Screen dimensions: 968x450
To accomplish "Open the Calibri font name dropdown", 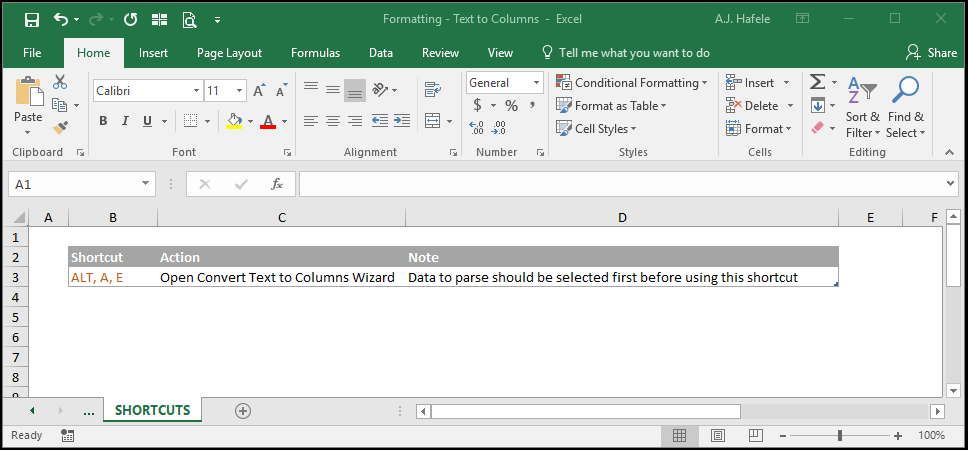I will pos(197,91).
